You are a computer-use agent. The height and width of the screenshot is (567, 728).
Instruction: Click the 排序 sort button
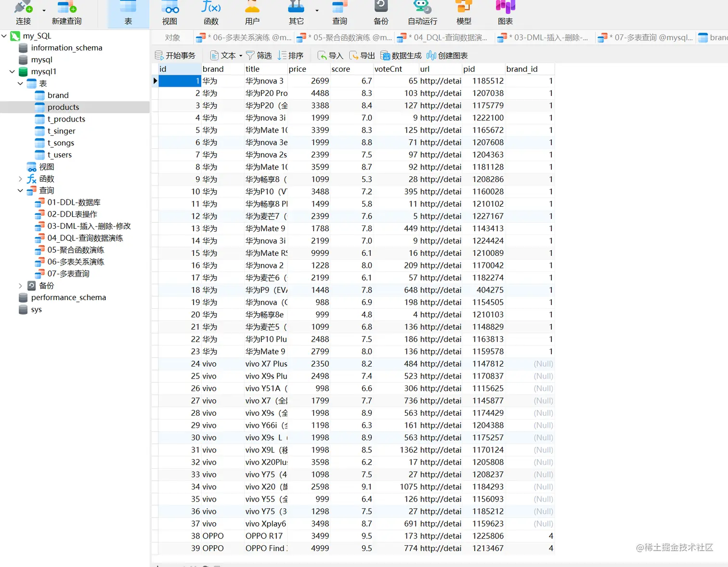click(290, 55)
